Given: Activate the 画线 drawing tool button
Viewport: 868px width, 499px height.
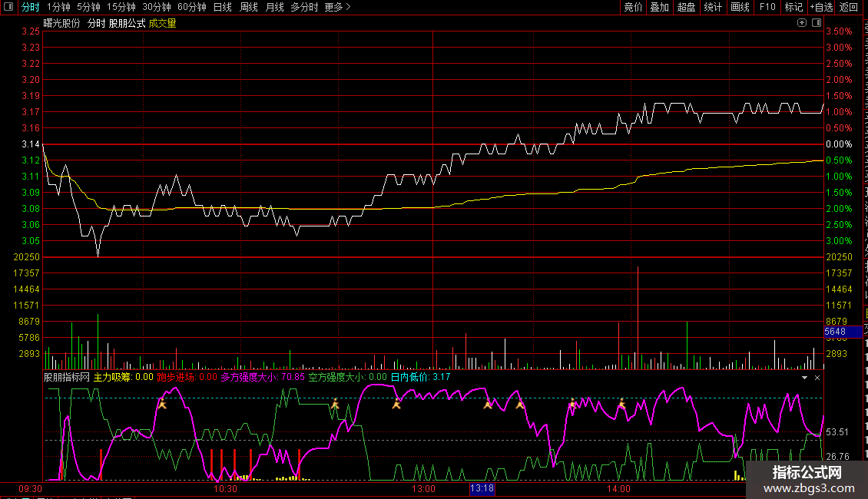Looking at the screenshot, I should (x=740, y=7).
